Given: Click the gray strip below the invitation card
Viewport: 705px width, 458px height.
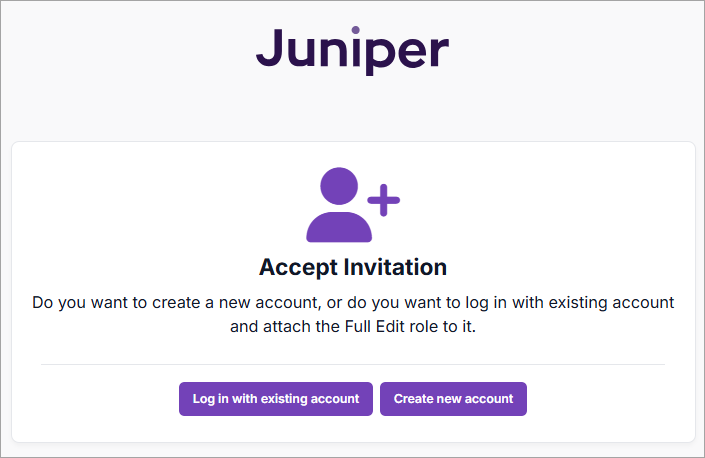Looking at the screenshot, I should (352, 450).
